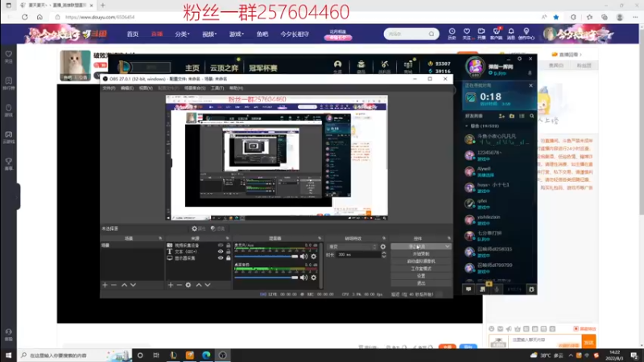This screenshot has height=362, width=644.
Task: Create new folder in League friends list
Action: (x=512, y=116)
